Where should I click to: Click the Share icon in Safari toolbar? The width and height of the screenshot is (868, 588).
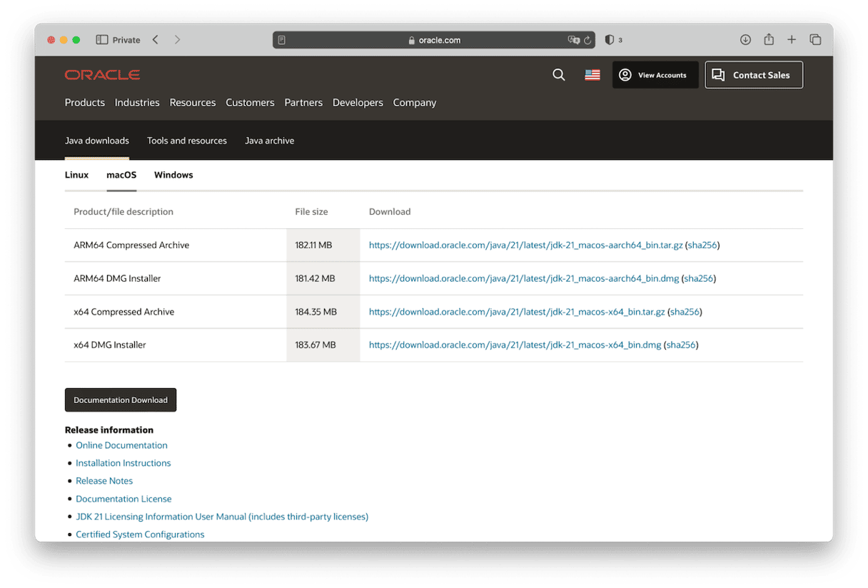(769, 40)
